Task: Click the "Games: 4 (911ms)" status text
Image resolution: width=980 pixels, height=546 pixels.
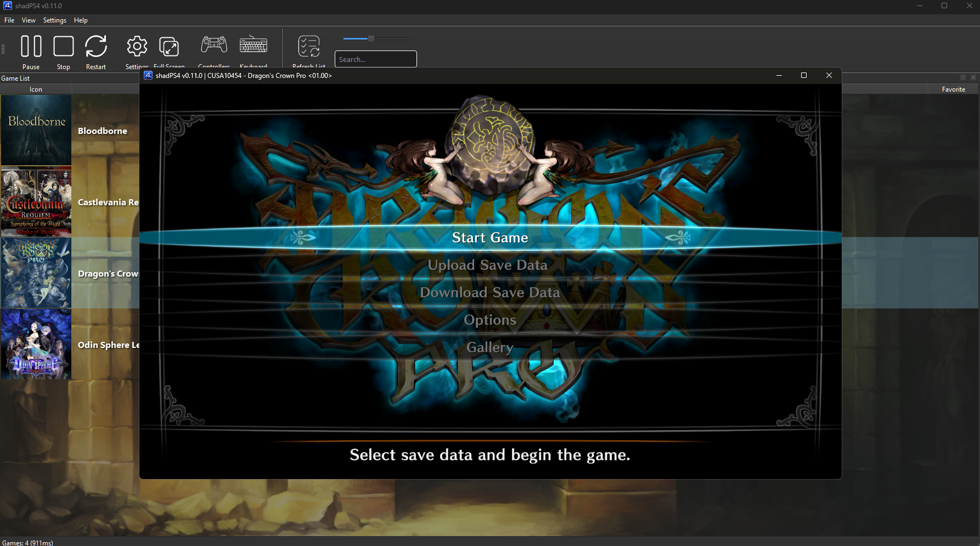Action: [27, 543]
